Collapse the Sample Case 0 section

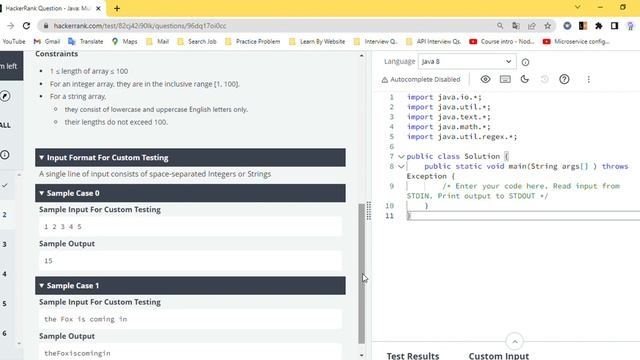[190, 193]
